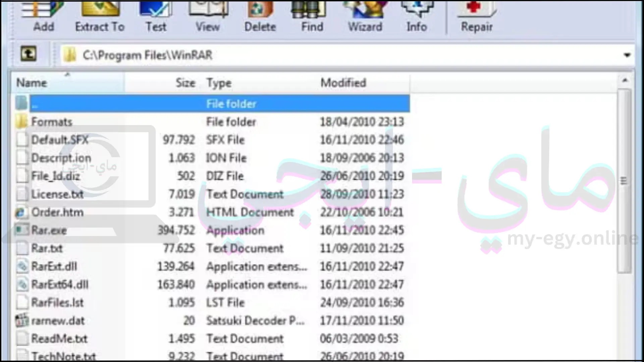This screenshot has height=362, width=644.
Task: Click the 17/11/2010 11:50 modified date
Action: coord(362,321)
